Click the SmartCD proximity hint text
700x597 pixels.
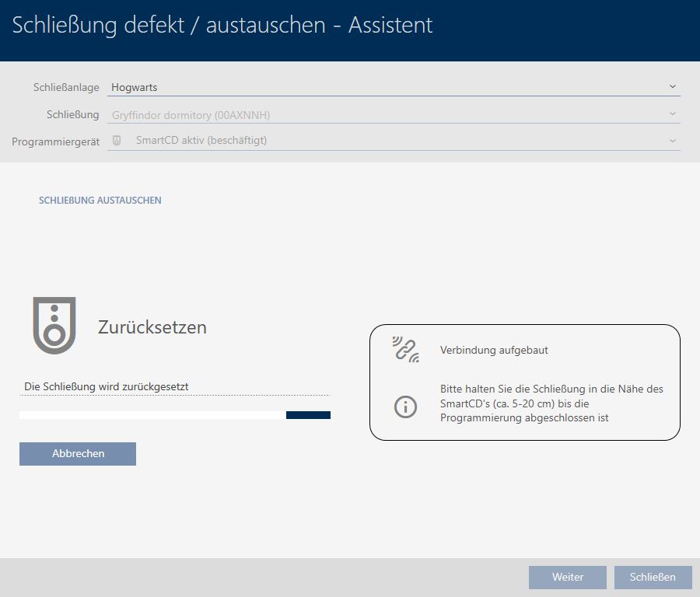click(x=551, y=403)
